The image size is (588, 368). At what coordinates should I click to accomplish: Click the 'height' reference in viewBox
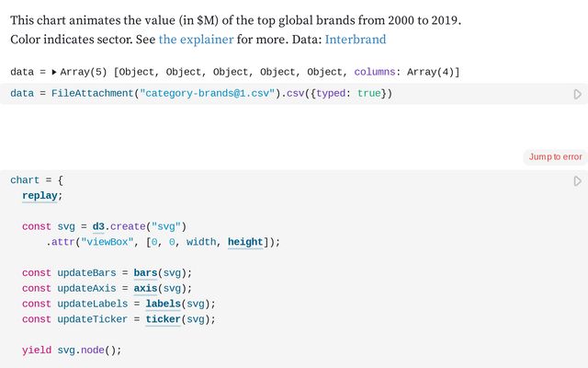pyautogui.click(x=245, y=242)
